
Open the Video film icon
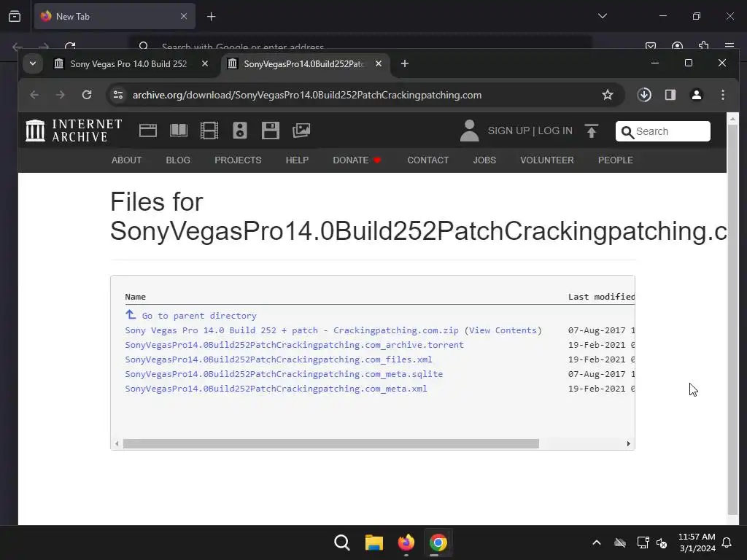(x=209, y=131)
